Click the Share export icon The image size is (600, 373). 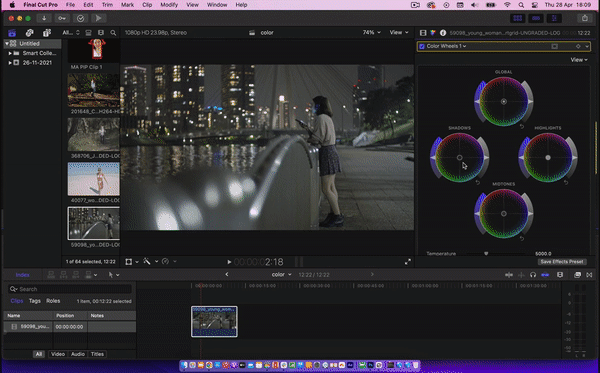click(x=585, y=18)
